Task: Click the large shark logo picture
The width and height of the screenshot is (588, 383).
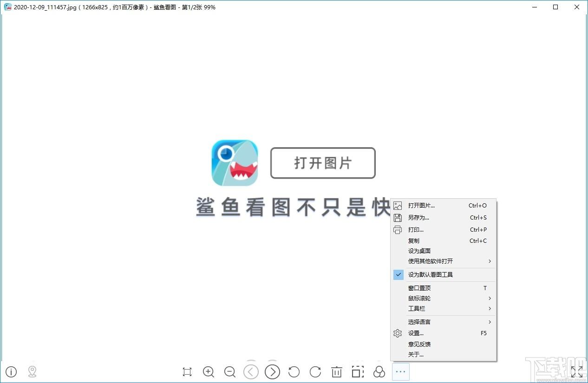Action: point(235,163)
